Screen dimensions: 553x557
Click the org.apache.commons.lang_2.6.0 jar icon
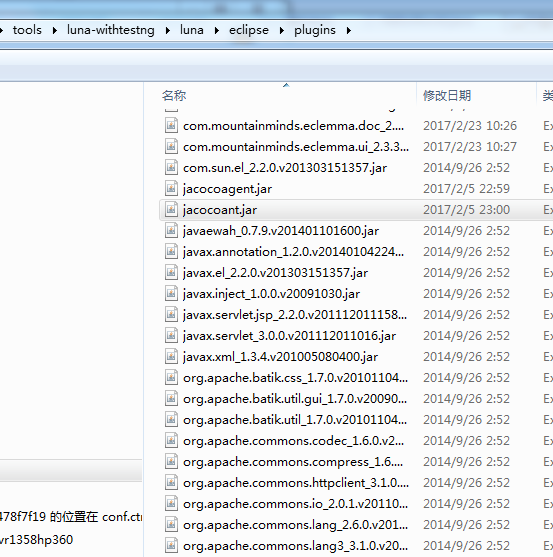coord(171,524)
